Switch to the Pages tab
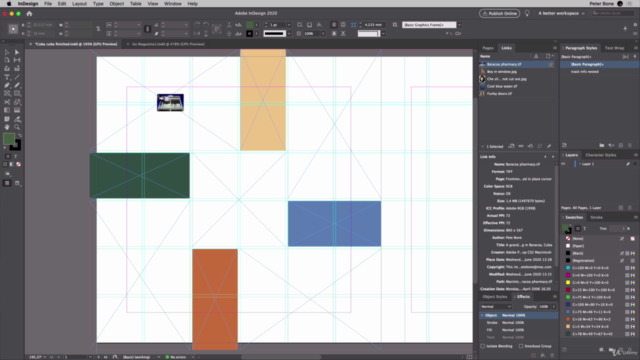This screenshot has width=640, height=360. click(488, 48)
